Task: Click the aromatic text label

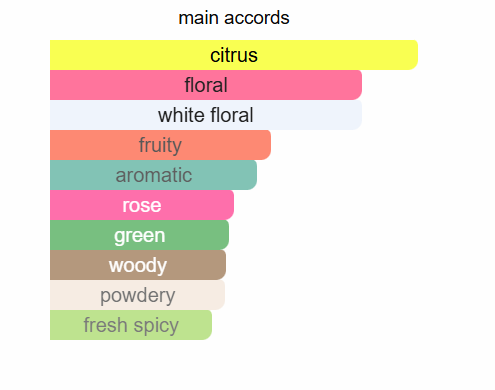Action: click(x=154, y=175)
